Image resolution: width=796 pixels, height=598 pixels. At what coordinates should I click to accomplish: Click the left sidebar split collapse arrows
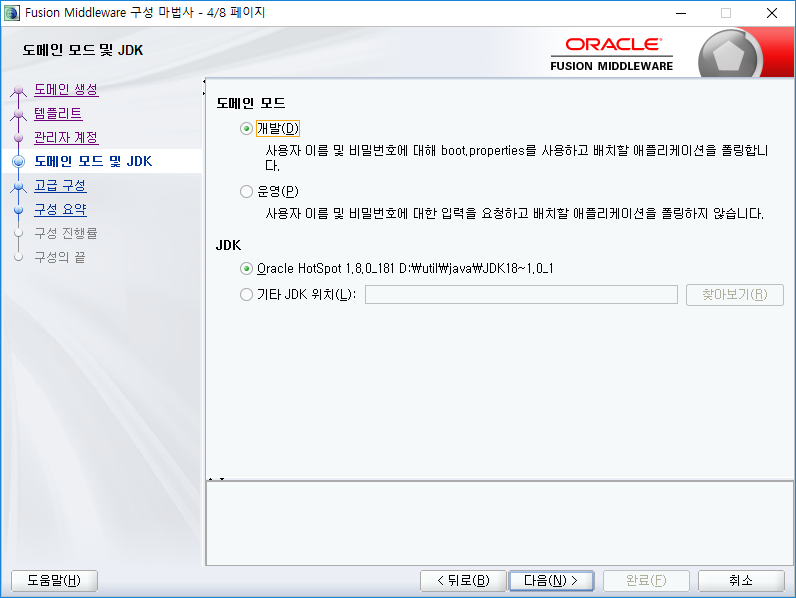pos(204,87)
